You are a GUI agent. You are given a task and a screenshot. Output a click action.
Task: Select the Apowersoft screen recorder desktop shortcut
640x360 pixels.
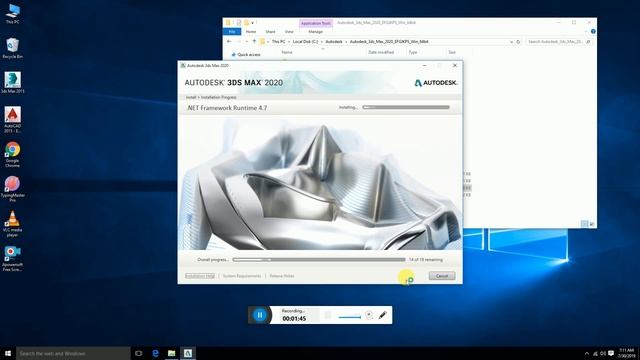13,258
